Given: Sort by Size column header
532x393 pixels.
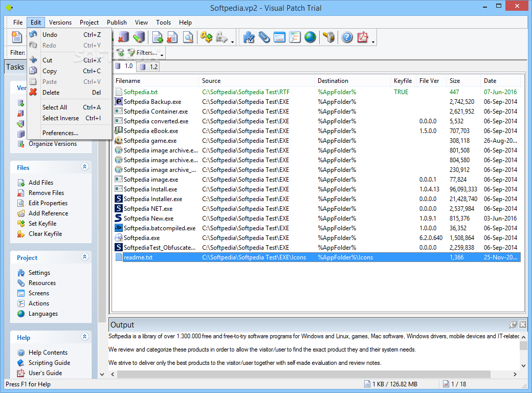Looking at the screenshot, I should tap(463, 81).
